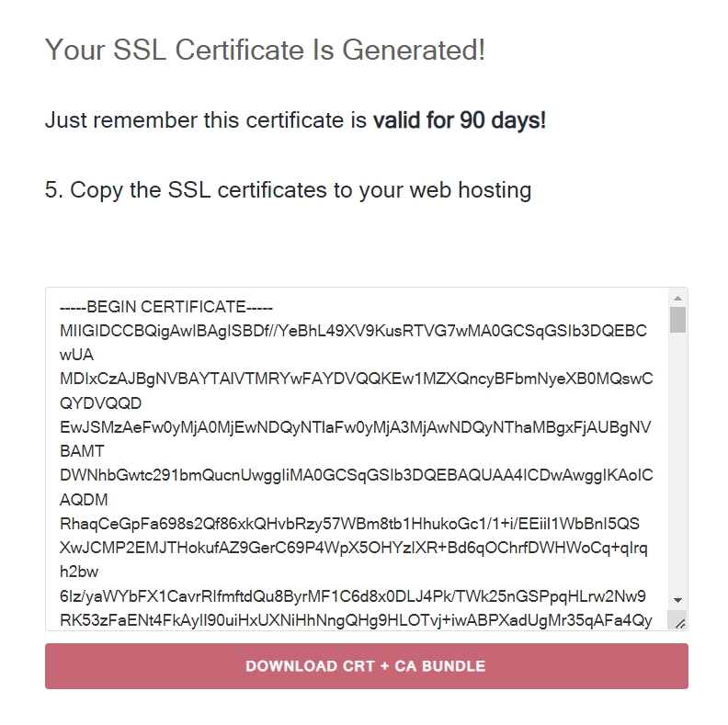Place cursor on the BEGIN CERTIFICATE line
This screenshot has height=725, width=728.
coord(165,307)
